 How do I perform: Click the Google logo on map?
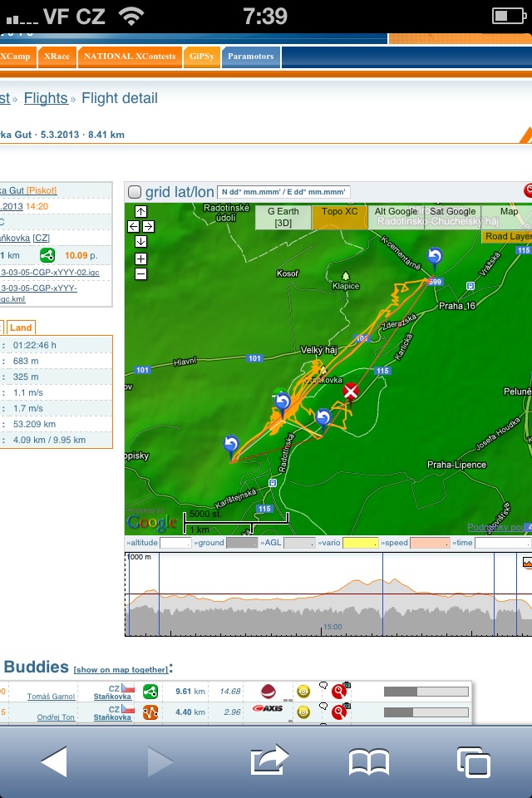pos(152,522)
